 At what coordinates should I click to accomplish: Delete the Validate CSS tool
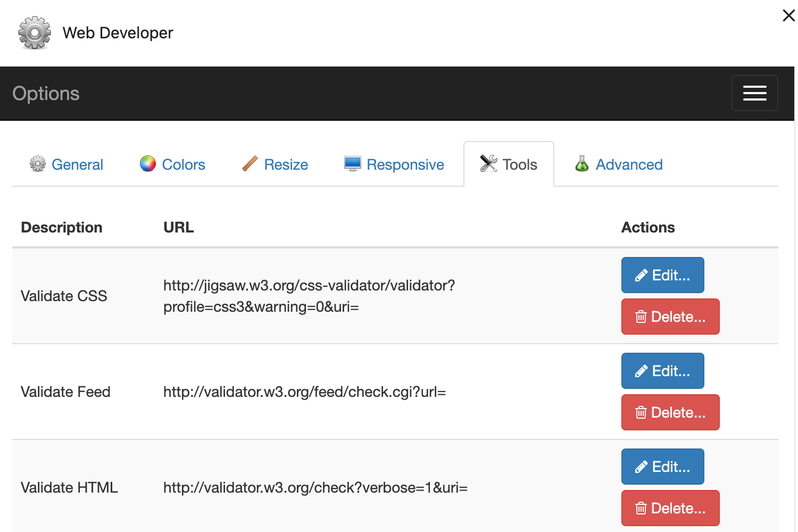(670, 317)
